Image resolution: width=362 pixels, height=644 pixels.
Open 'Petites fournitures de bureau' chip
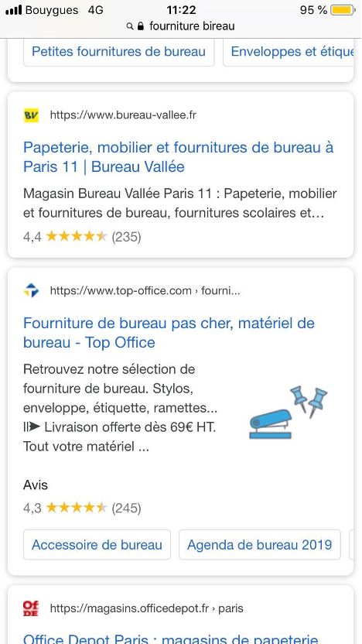pos(119,52)
